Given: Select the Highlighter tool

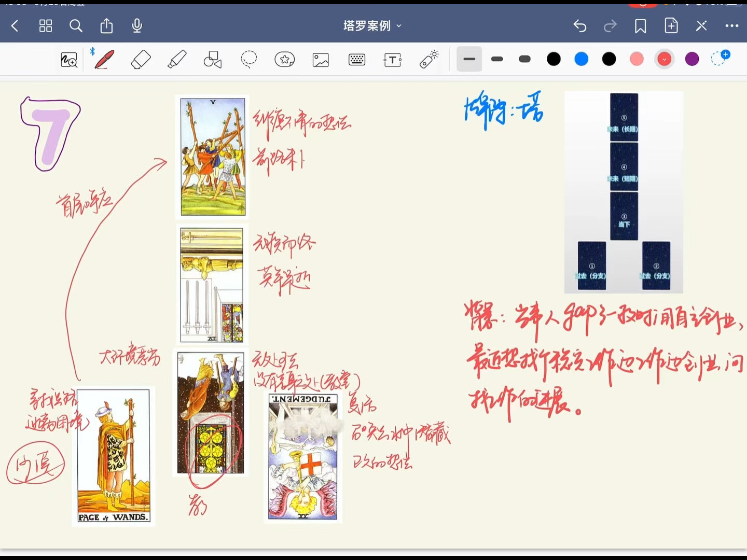Looking at the screenshot, I should [x=177, y=60].
